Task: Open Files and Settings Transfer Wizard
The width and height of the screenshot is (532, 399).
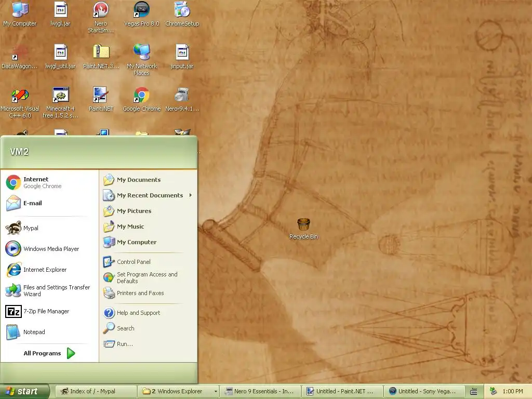Action: point(49,290)
